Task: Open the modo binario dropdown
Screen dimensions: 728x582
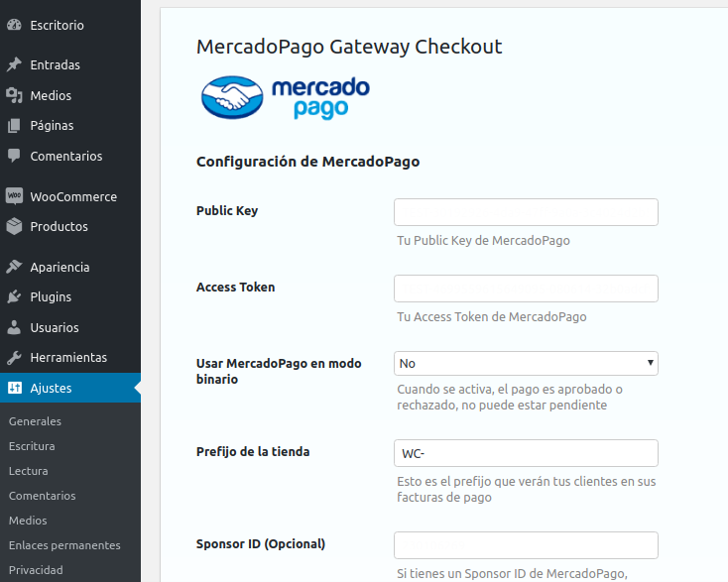Action: [526, 364]
